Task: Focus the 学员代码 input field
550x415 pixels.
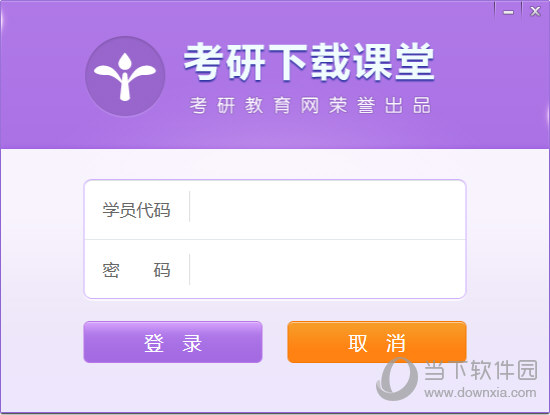Action: click(327, 210)
